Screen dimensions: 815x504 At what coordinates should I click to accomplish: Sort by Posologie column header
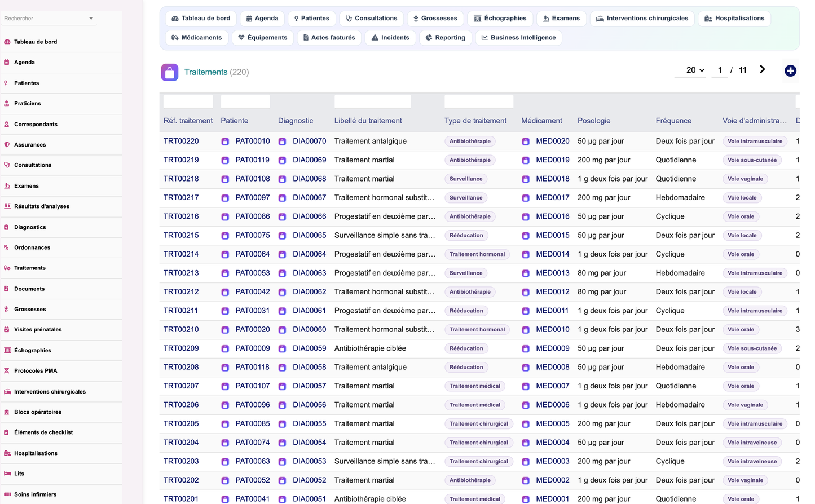[x=594, y=121]
